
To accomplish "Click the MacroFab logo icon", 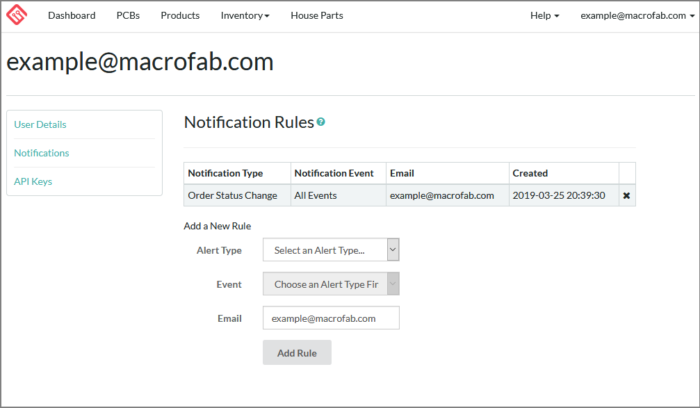I will click(x=18, y=15).
